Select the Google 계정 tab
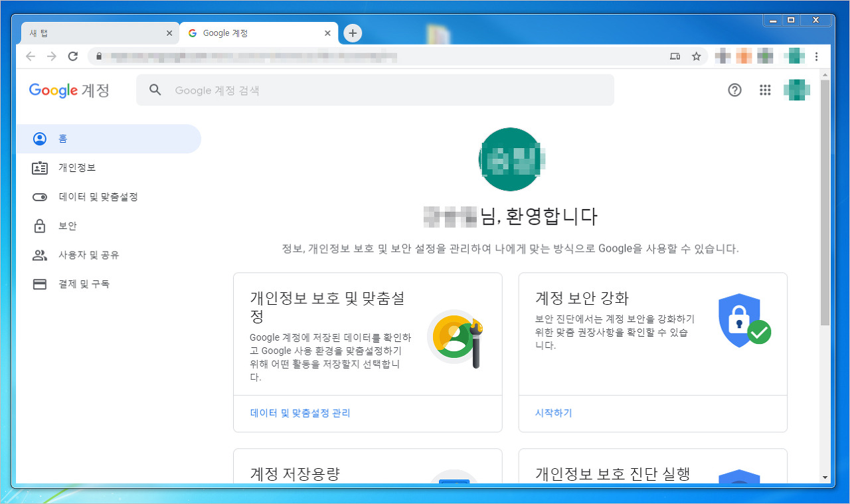The width and height of the screenshot is (850, 504). point(259,33)
